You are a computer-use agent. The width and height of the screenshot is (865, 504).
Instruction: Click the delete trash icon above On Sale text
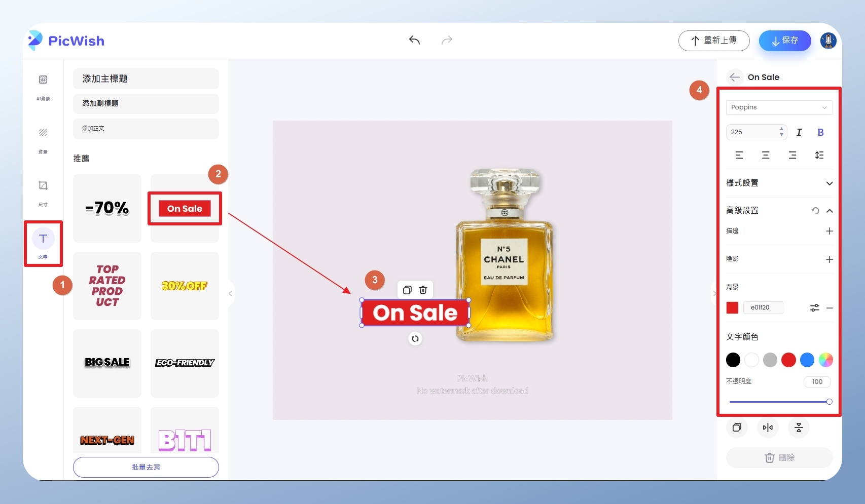click(423, 290)
